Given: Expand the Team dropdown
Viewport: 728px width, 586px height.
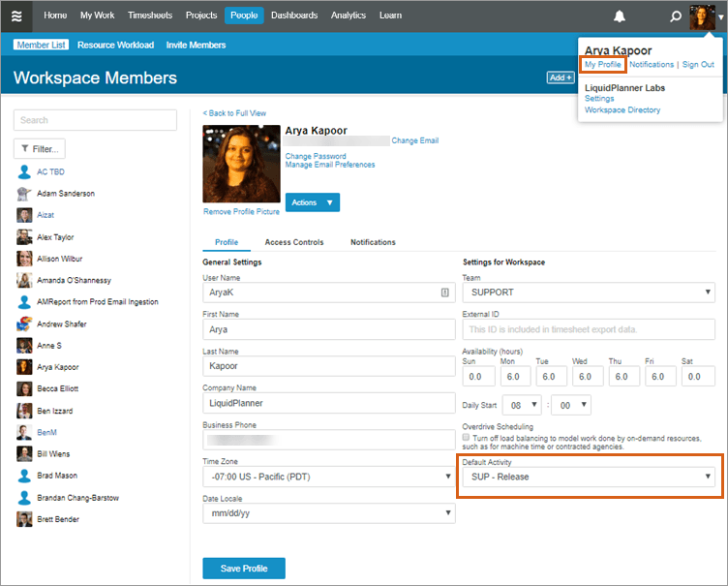Looking at the screenshot, I should point(588,292).
